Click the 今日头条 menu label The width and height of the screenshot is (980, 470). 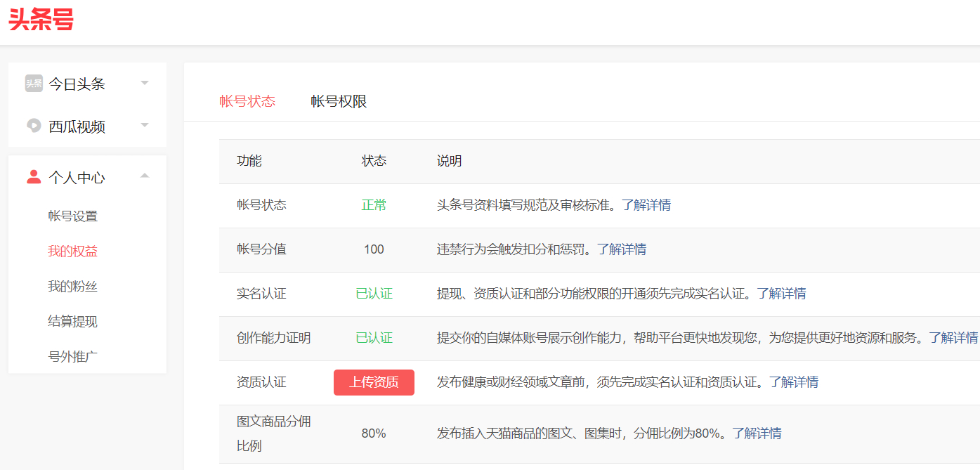click(77, 84)
